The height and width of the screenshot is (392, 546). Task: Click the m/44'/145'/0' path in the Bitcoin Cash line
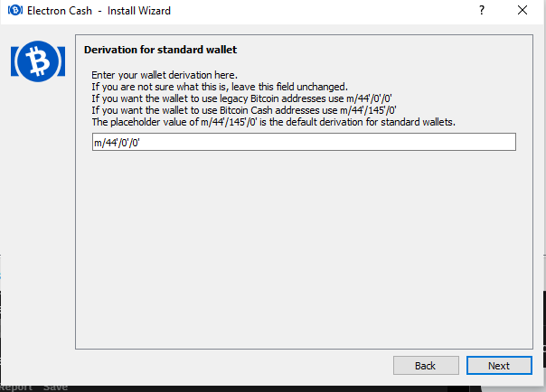click(368, 110)
